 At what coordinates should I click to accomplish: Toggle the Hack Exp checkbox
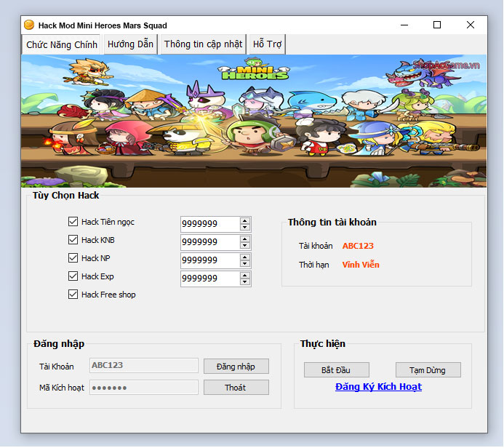73,276
